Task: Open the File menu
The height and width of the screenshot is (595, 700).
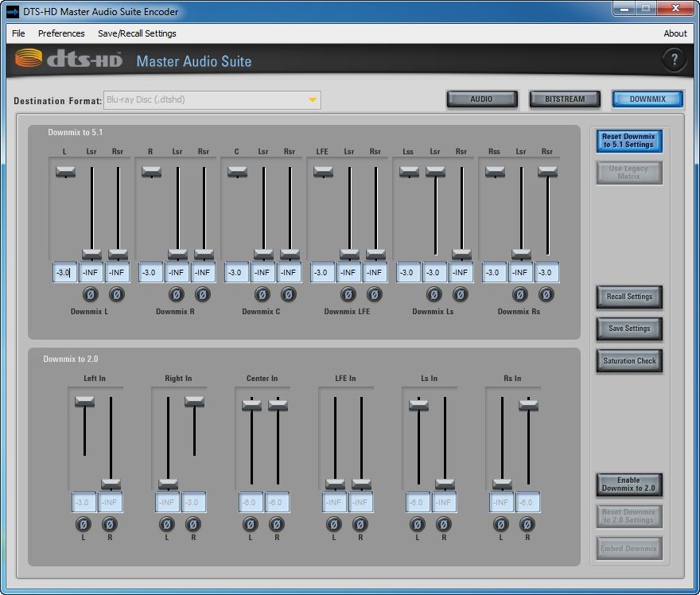Action: (18, 33)
